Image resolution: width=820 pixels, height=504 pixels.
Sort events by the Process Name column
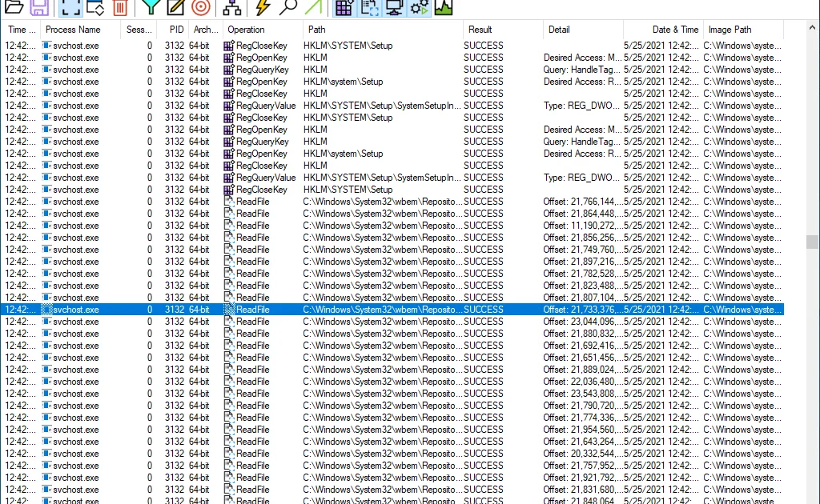(72, 30)
